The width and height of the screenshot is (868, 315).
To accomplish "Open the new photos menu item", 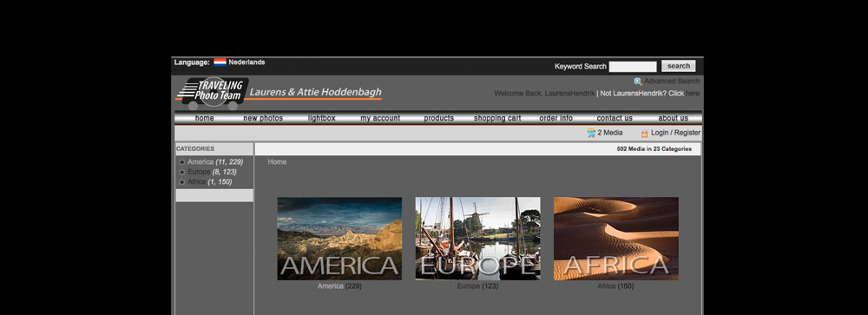I will [263, 118].
